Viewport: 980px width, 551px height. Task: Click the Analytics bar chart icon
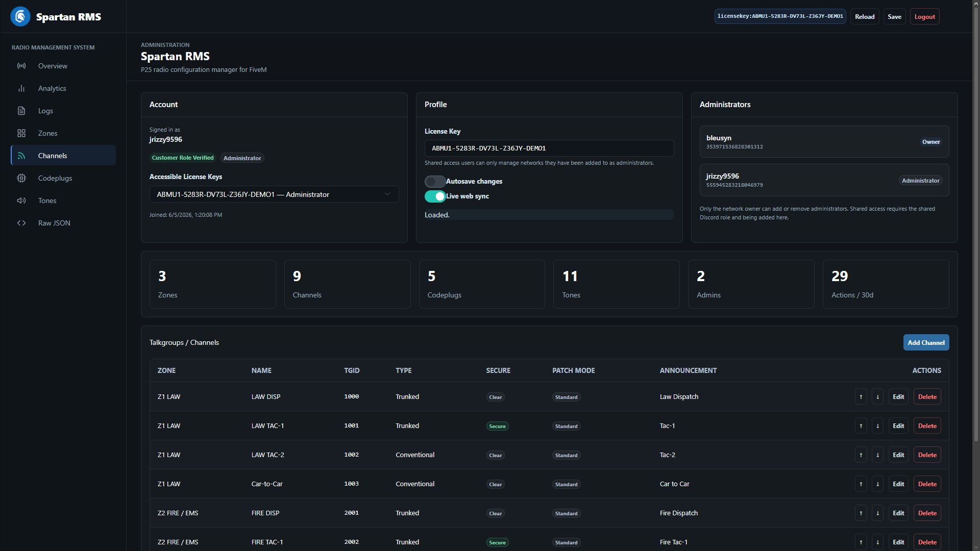(x=21, y=88)
